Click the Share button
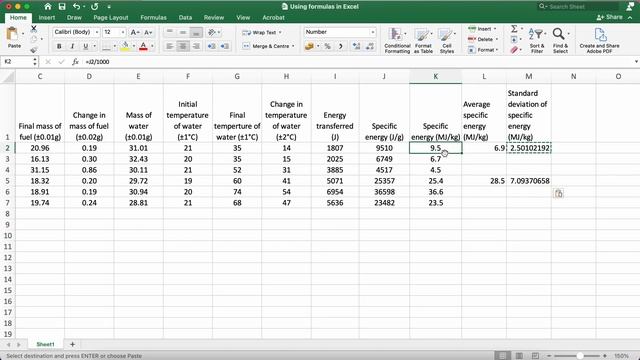640x360 pixels. click(x=609, y=17)
